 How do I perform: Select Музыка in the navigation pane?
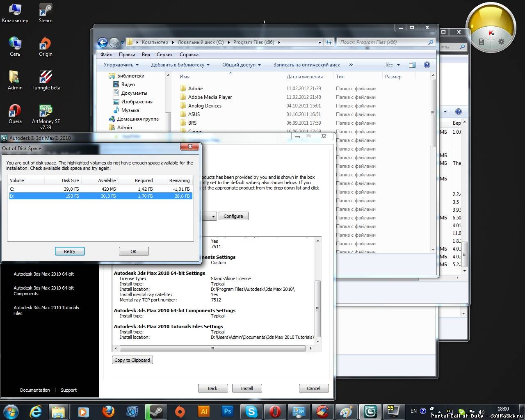click(x=130, y=110)
